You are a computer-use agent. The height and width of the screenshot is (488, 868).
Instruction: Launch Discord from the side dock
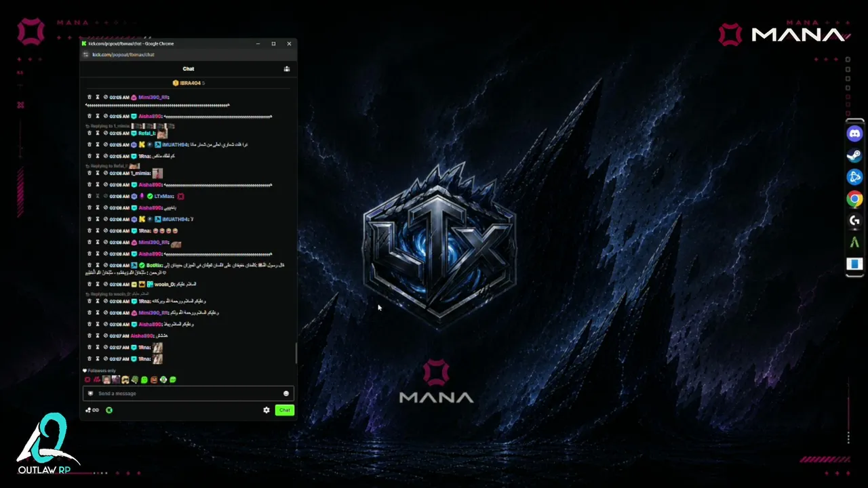854,134
